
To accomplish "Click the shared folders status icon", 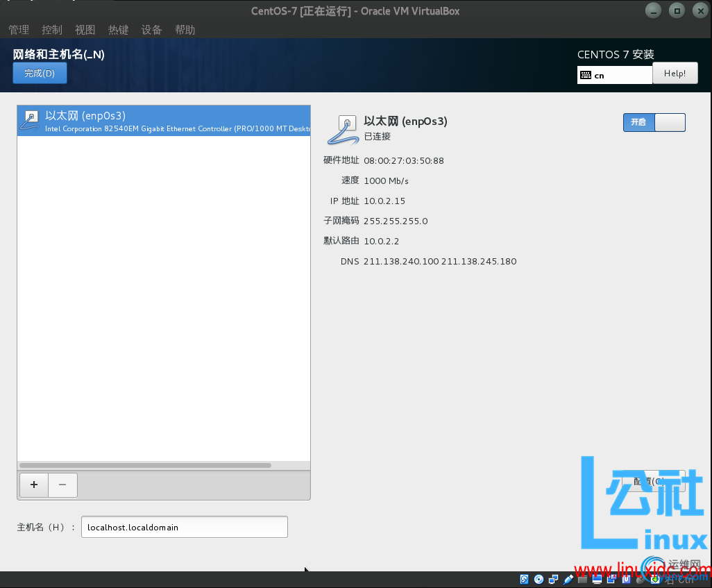I will [583, 580].
